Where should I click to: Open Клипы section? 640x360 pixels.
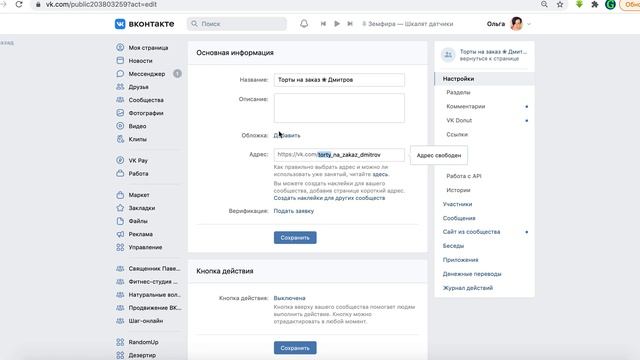pos(131,139)
